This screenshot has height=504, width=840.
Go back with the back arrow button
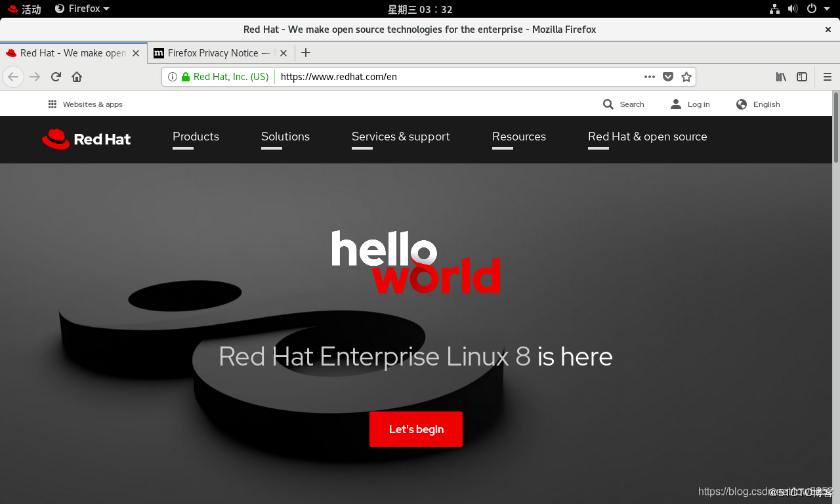click(13, 77)
